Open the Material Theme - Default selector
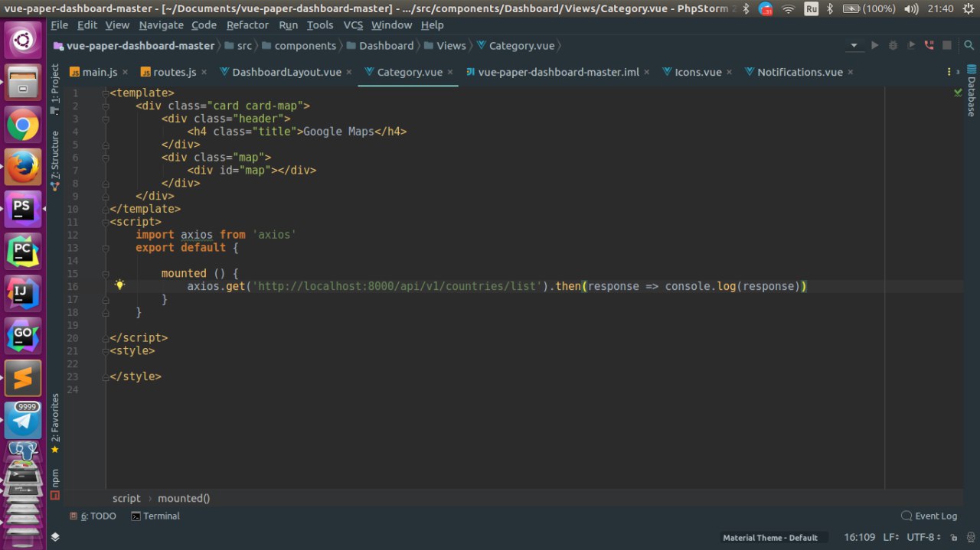The image size is (980, 550). 775,538
